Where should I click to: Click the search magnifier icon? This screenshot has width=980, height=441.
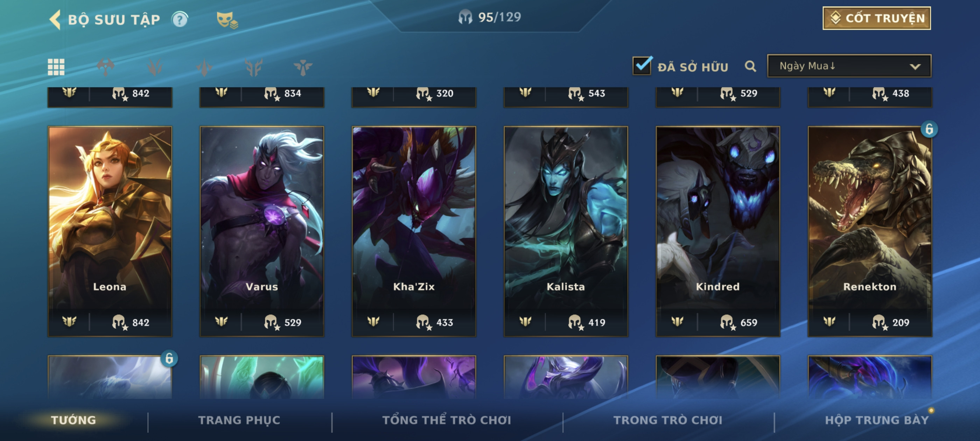coord(750,66)
